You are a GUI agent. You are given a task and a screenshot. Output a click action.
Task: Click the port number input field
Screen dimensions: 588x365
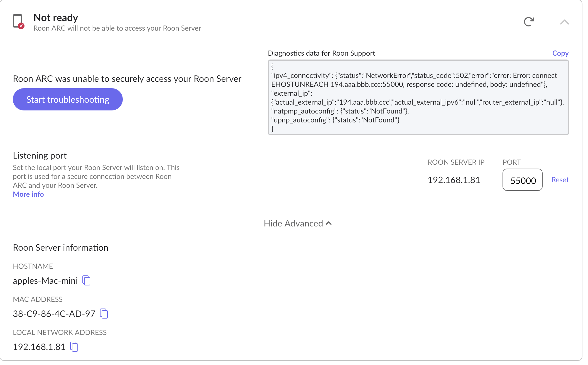point(522,180)
